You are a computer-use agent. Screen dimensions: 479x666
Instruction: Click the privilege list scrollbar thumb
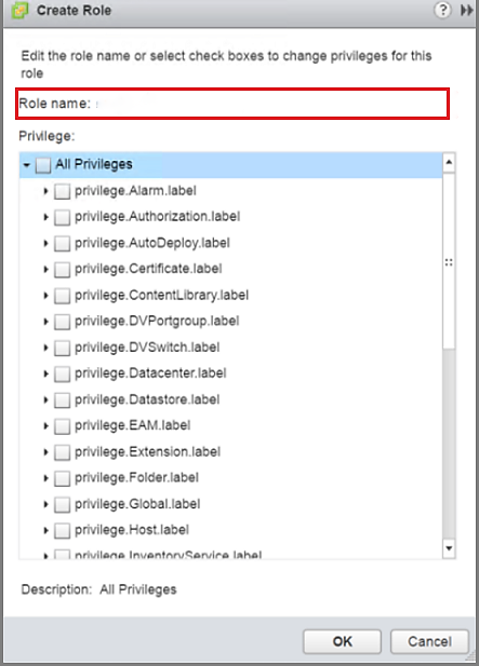[x=449, y=261]
